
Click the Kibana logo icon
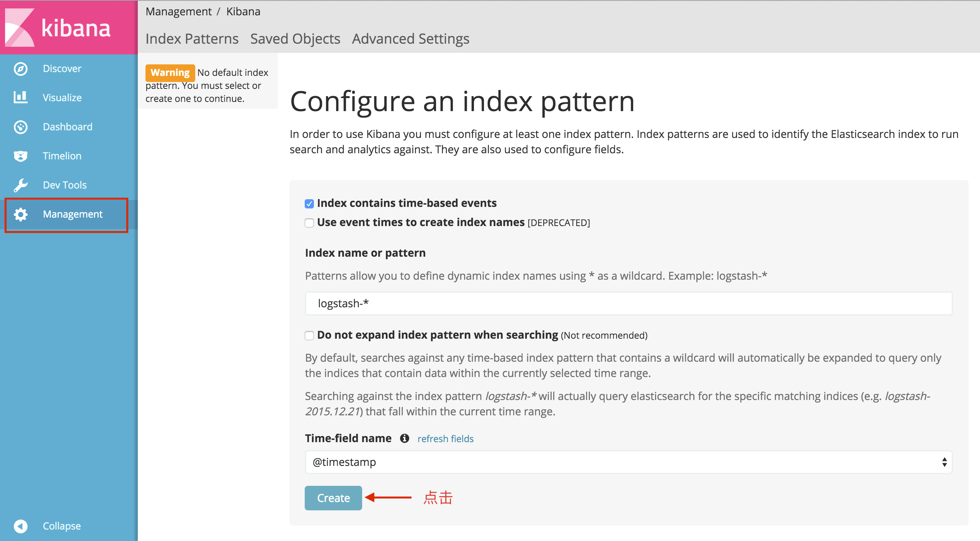point(19,27)
